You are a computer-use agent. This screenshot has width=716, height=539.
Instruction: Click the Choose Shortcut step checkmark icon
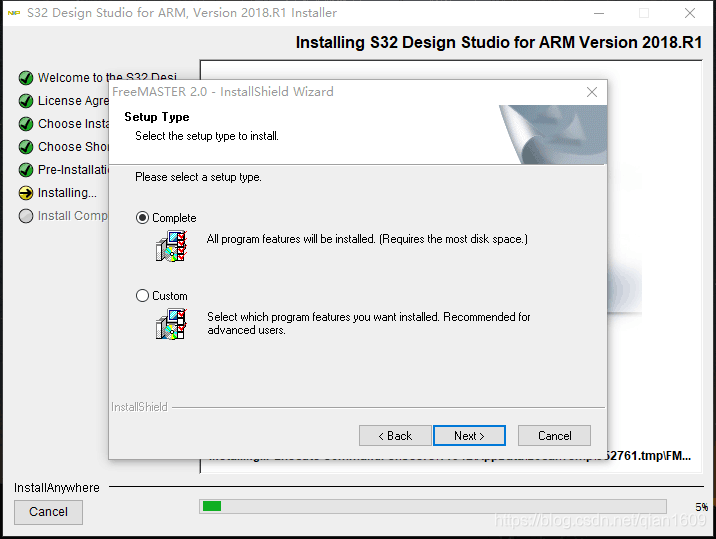[x=26, y=147]
